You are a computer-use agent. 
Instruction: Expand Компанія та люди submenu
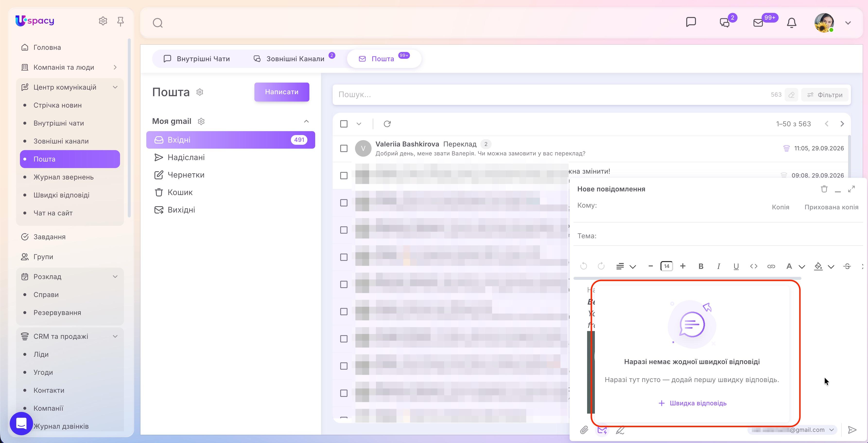pos(115,67)
